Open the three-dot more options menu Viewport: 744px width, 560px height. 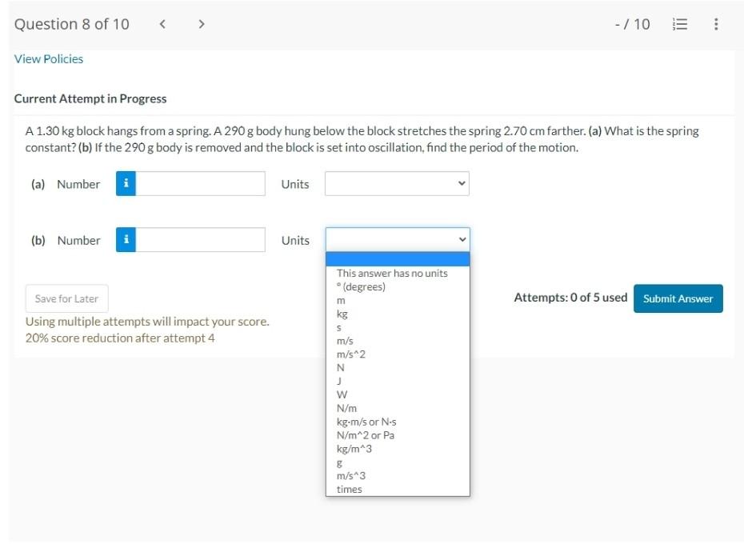[x=716, y=24]
